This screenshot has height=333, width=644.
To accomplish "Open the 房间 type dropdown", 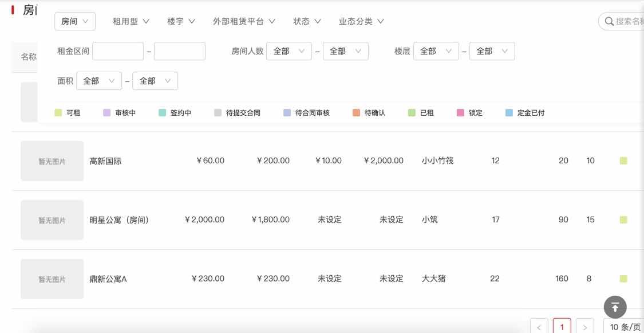I will point(75,21).
